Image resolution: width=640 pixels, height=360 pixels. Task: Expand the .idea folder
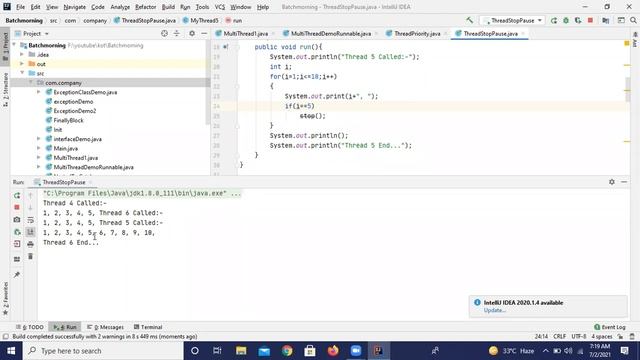(x=22, y=54)
